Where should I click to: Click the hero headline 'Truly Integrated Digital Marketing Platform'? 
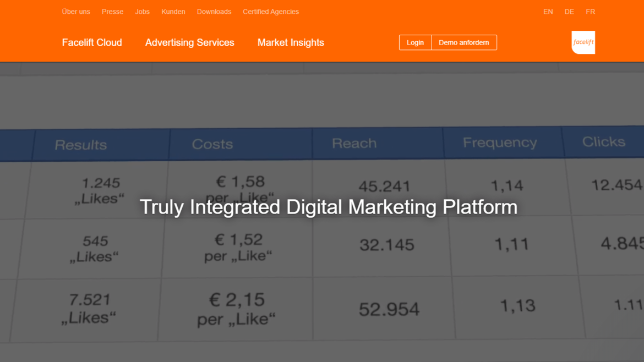tap(329, 207)
